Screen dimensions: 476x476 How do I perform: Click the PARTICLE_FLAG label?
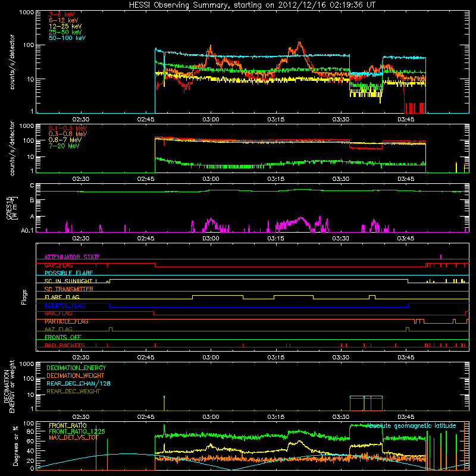[x=67, y=321]
